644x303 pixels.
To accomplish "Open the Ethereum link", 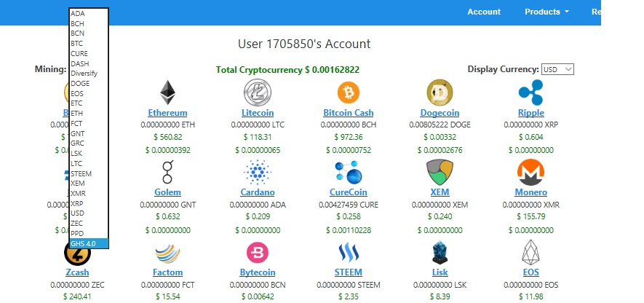I will click(x=167, y=113).
